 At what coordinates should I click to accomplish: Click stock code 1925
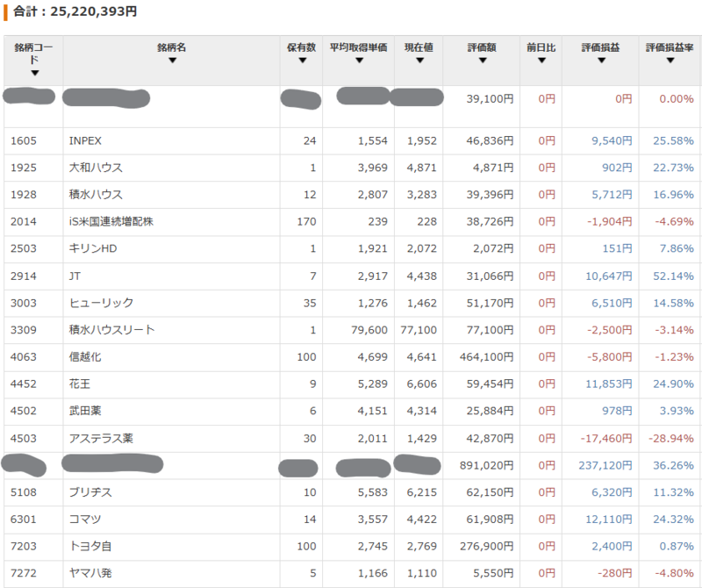24,168
